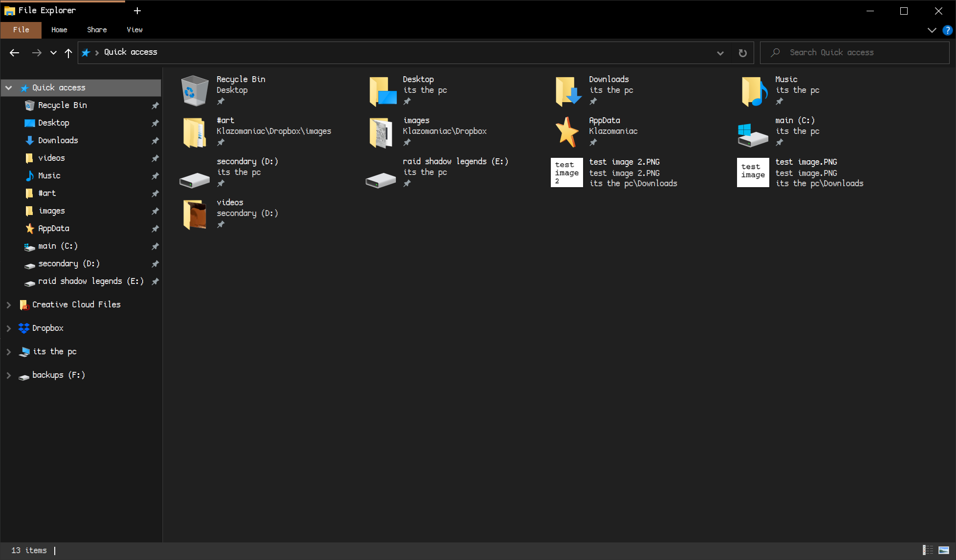Toggle the pin next to sidebar videos
This screenshot has width=956, height=560.
click(155, 158)
